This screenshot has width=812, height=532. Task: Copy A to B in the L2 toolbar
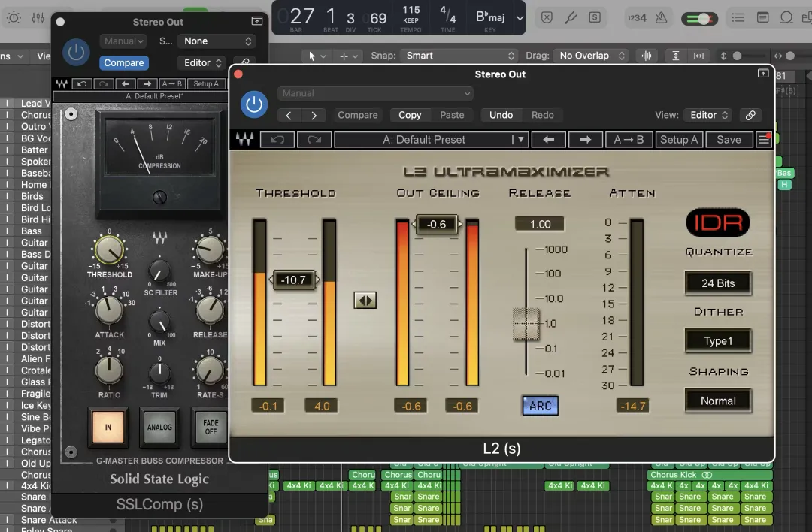pyautogui.click(x=629, y=140)
